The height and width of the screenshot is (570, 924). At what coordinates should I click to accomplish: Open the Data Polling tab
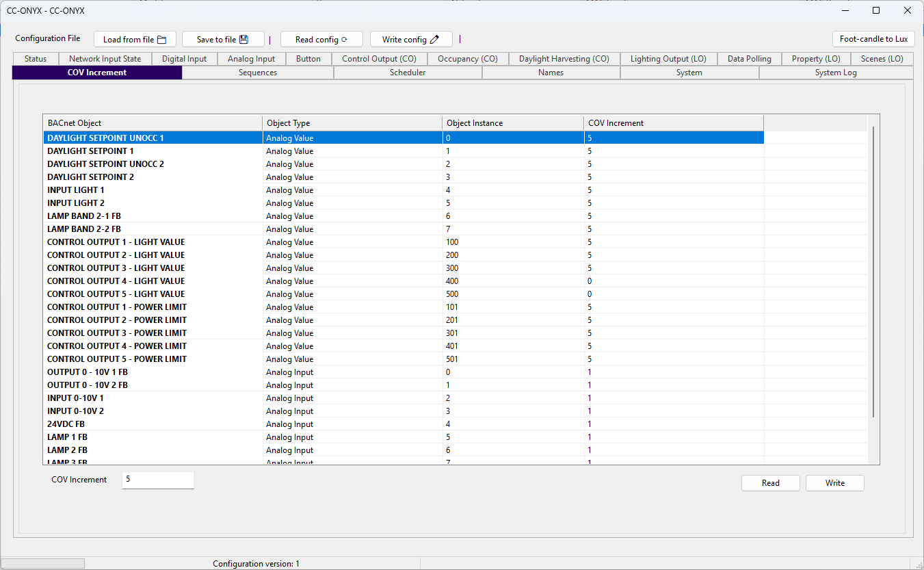pos(750,59)
